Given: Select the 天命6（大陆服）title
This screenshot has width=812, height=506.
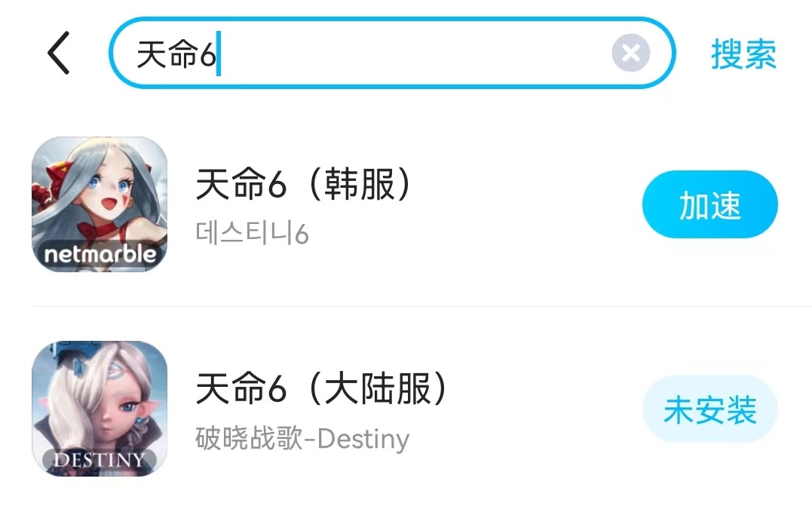Looking at the screenshot, I should (x=321, y=390).
